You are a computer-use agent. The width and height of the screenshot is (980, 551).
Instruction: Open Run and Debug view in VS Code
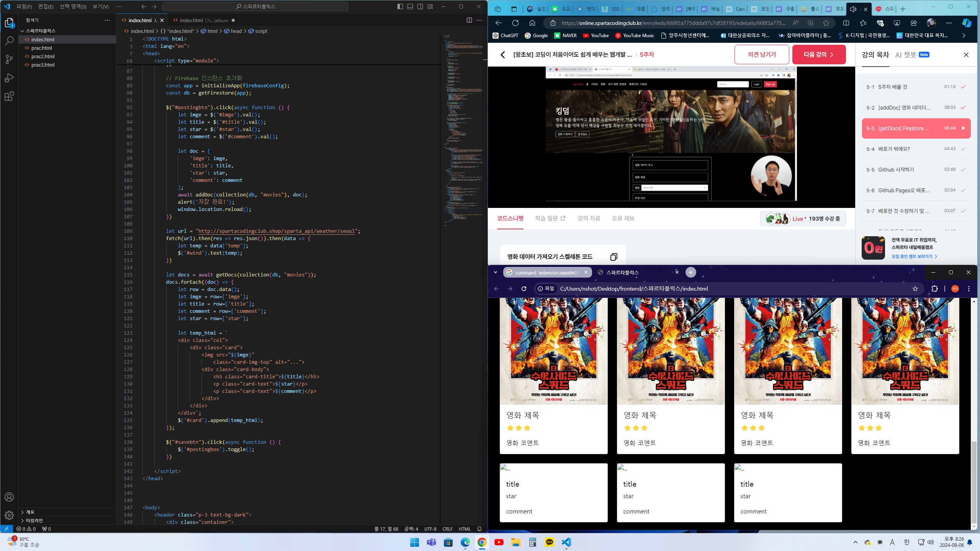coord(9,78)
